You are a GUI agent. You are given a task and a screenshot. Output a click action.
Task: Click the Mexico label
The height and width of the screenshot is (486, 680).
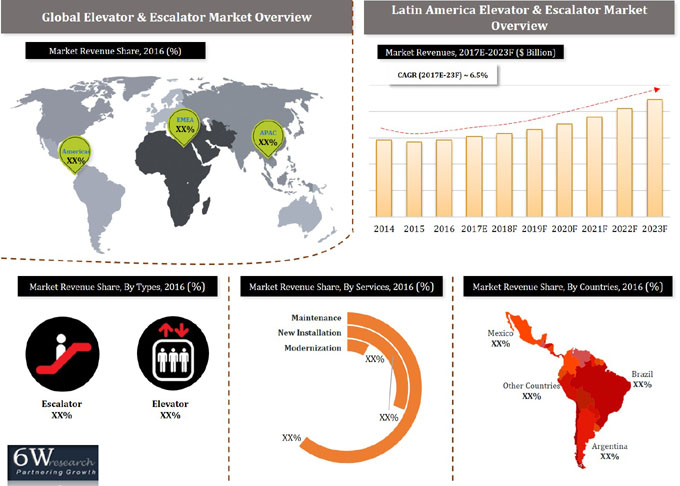(500, 333)
